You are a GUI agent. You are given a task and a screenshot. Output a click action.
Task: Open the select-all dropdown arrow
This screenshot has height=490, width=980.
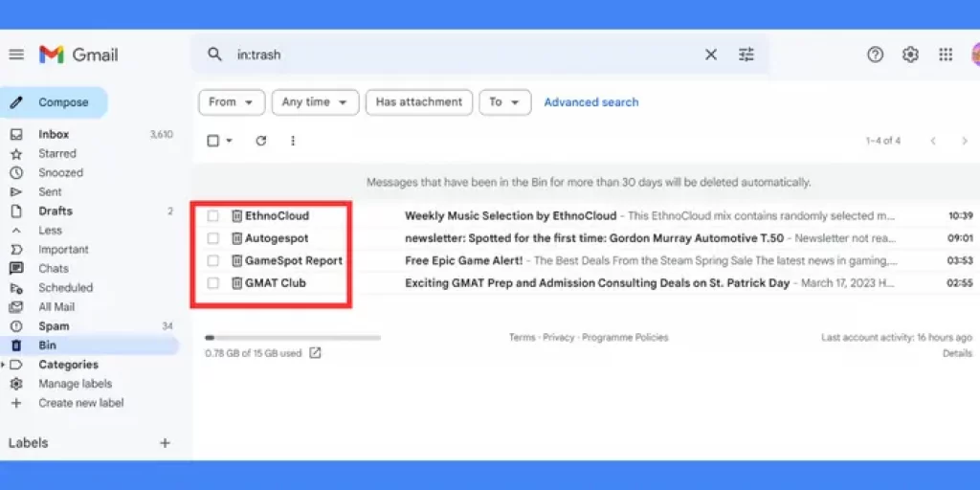click(x=229, y=141)
